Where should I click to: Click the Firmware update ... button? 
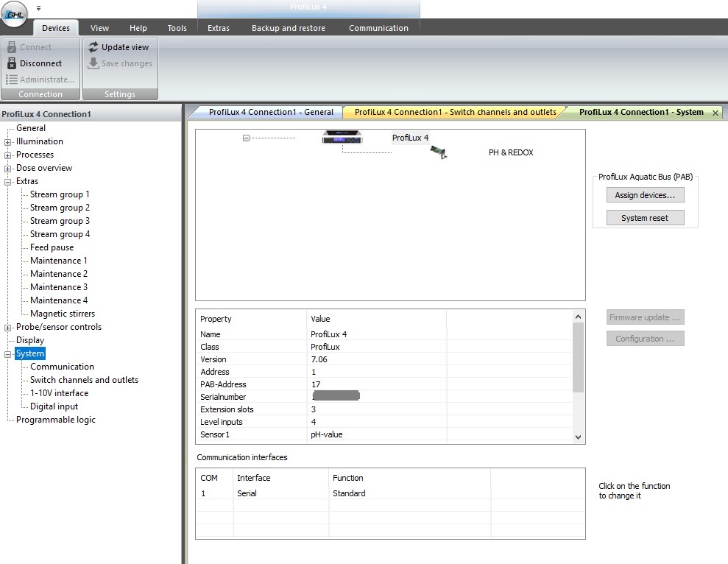coord(645,317)
